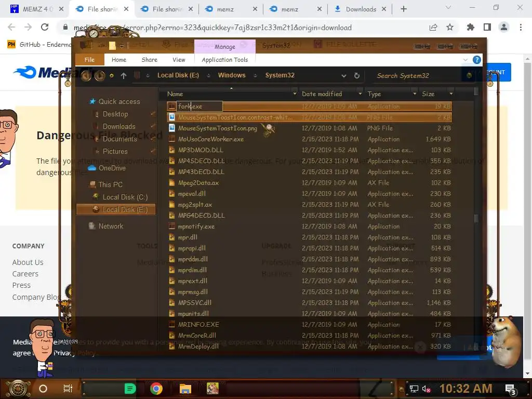The width and height of the screenshot is (532, 399).
Task: Open the browser side panel icon
Action: click(x=487, y=28)
